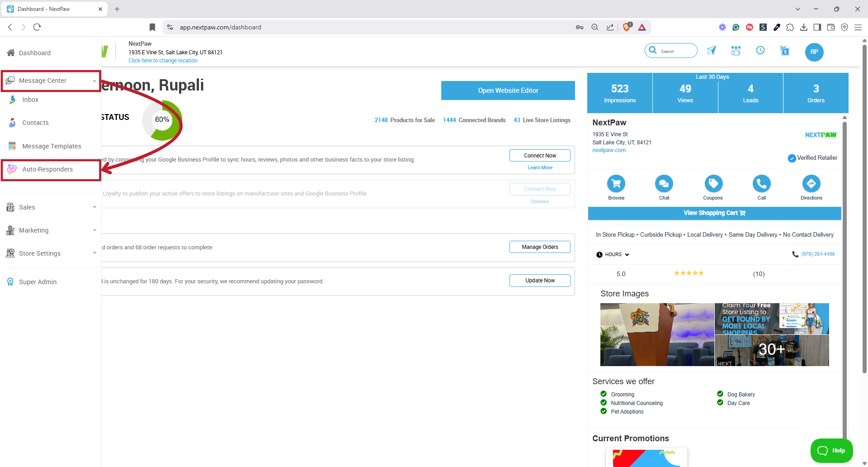
Task: Click the Auto-Responders chat bubble icon
Action: (x=12, y=169)
